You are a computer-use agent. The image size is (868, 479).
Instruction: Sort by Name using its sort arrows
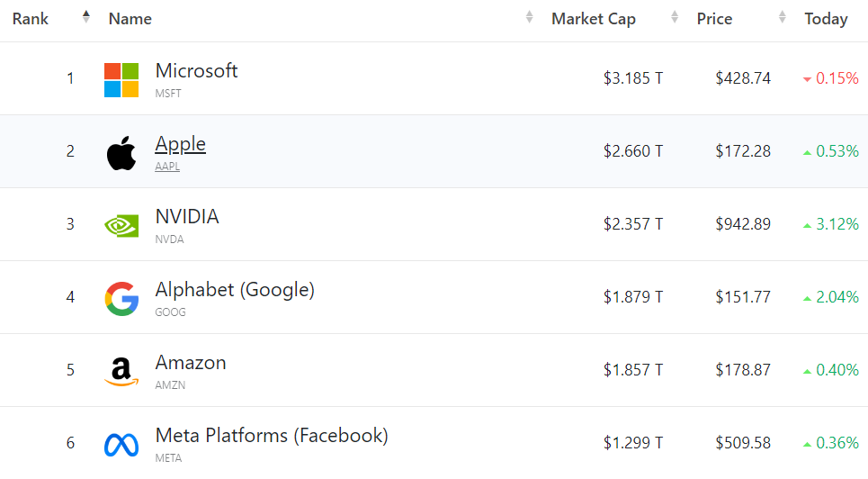(x=530, y=17)
